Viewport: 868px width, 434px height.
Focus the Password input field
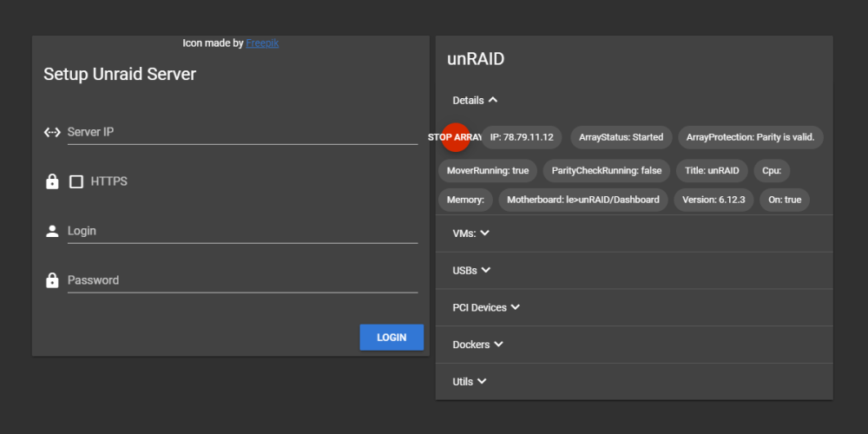click(x=242, y=280)
